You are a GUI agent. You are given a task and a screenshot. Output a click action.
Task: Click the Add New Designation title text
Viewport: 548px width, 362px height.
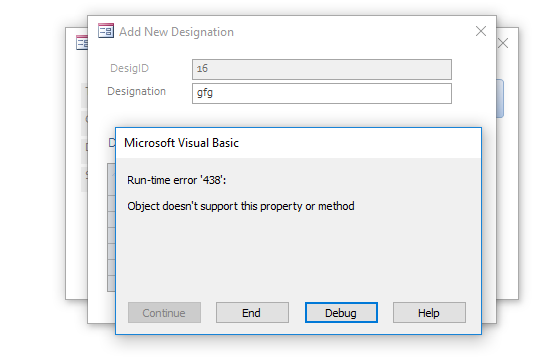(176, 32)
